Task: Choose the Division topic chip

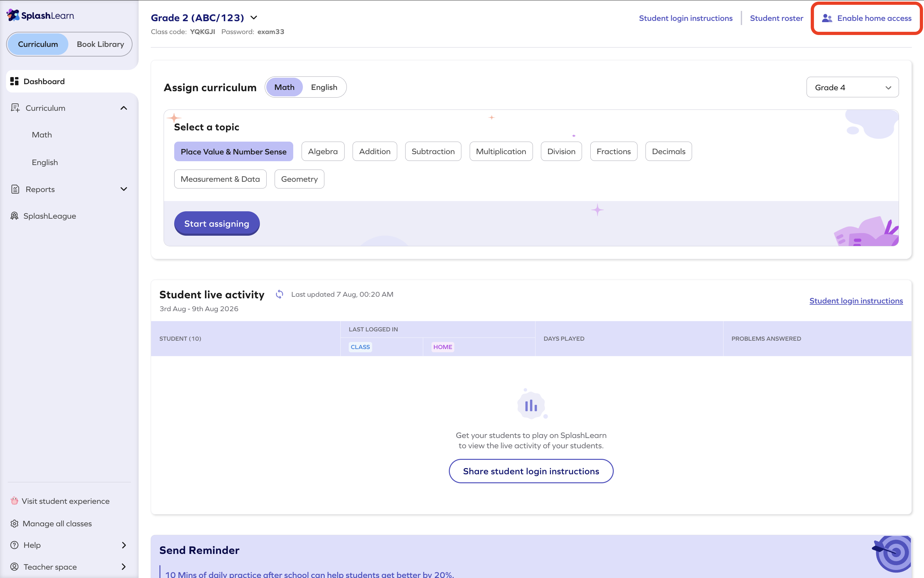Action: pos(561,151)
